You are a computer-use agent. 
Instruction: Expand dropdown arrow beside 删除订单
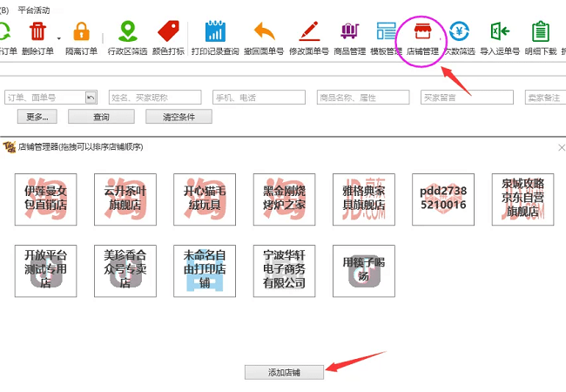click(x=59, y=38)
